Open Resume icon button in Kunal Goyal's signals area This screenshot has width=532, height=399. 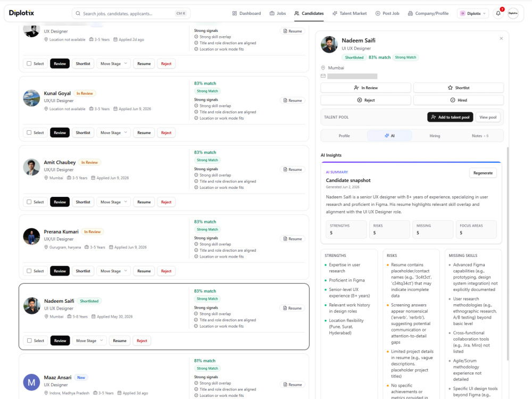(x=293, y=101)
